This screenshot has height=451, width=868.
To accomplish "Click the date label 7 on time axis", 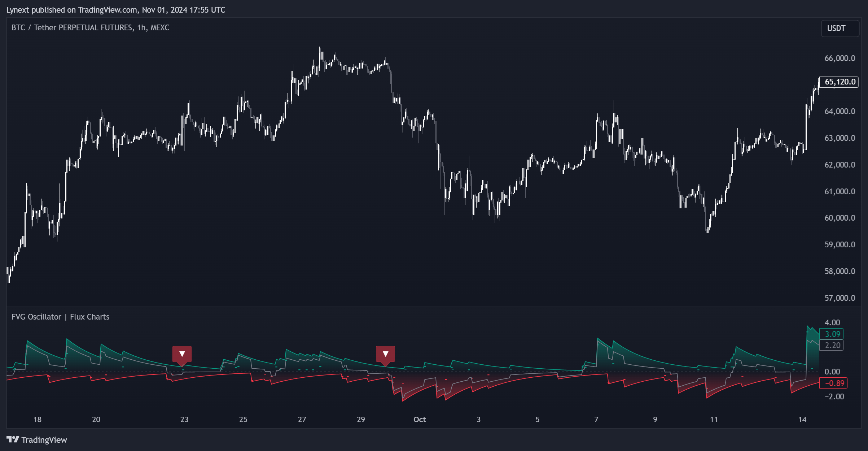I will (x=596, y=419).
